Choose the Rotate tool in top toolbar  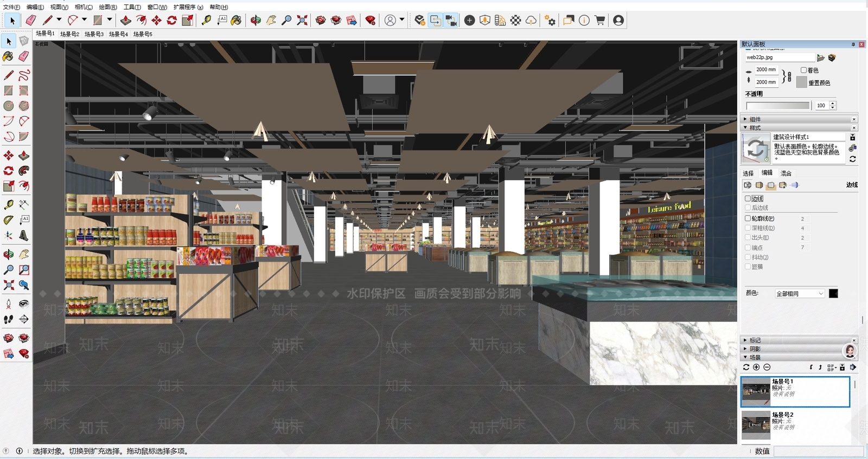point(172,20)
